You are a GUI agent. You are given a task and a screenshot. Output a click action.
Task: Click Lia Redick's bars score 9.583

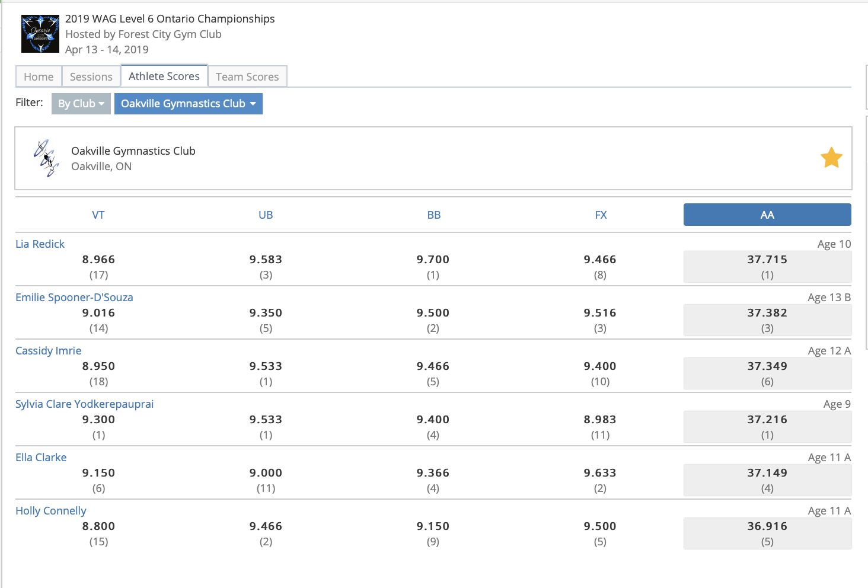(266, 260)
